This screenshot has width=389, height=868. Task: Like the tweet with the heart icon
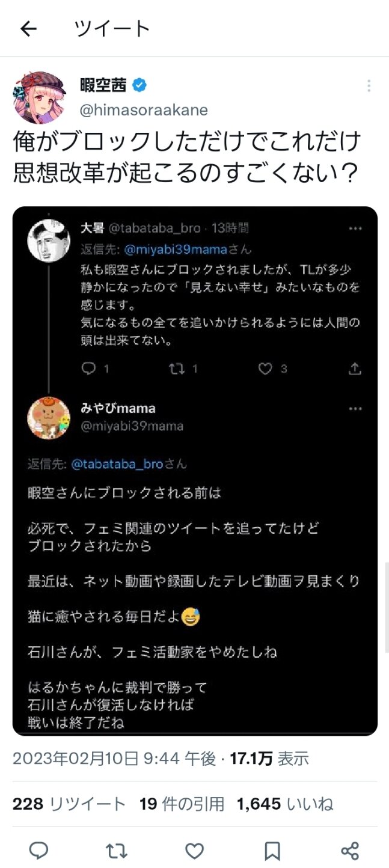(194, 851)
